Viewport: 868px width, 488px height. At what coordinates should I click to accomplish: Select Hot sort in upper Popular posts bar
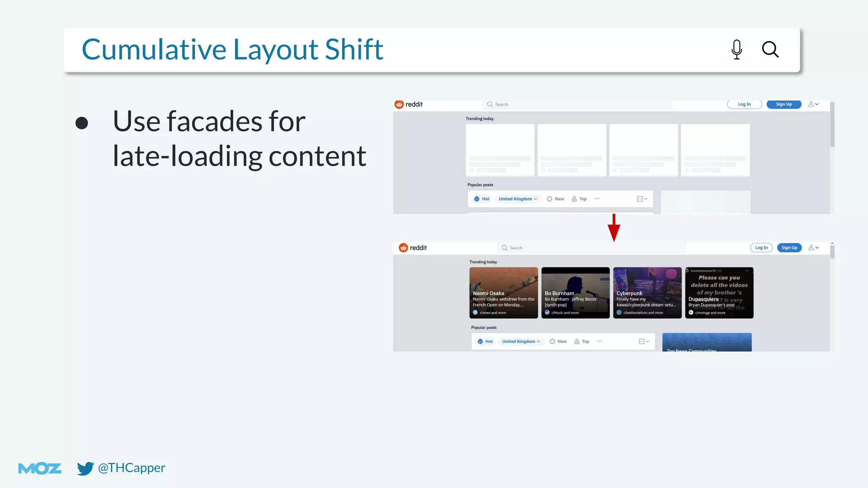[482, 199]
